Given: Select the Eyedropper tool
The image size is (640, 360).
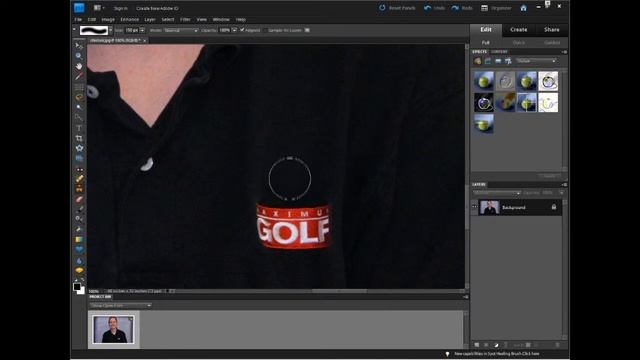Looking at the screenshot, I should 79,76.
